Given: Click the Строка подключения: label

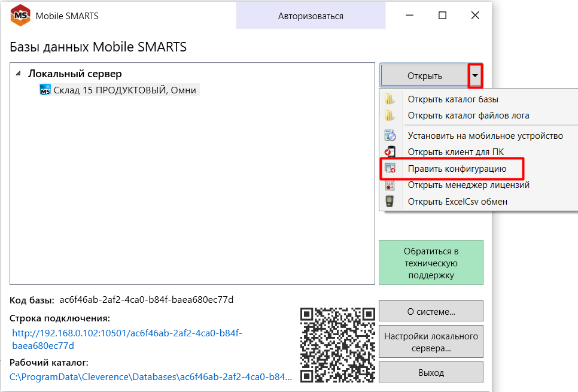Looking at the screenshot, I should point(60,318).
